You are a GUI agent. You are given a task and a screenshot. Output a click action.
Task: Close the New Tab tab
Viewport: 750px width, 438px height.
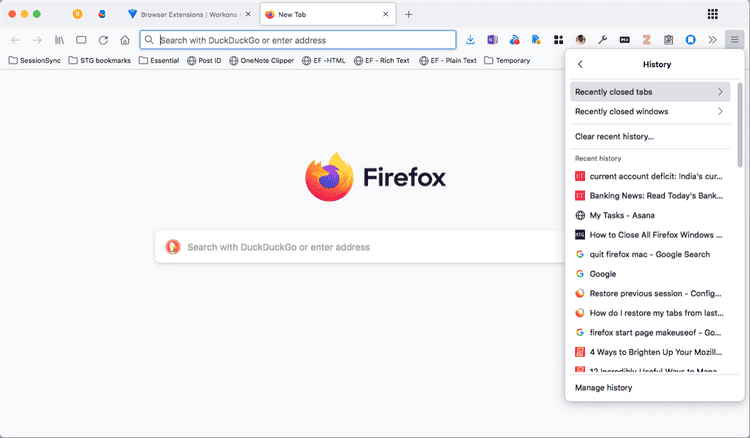(386, 14)
